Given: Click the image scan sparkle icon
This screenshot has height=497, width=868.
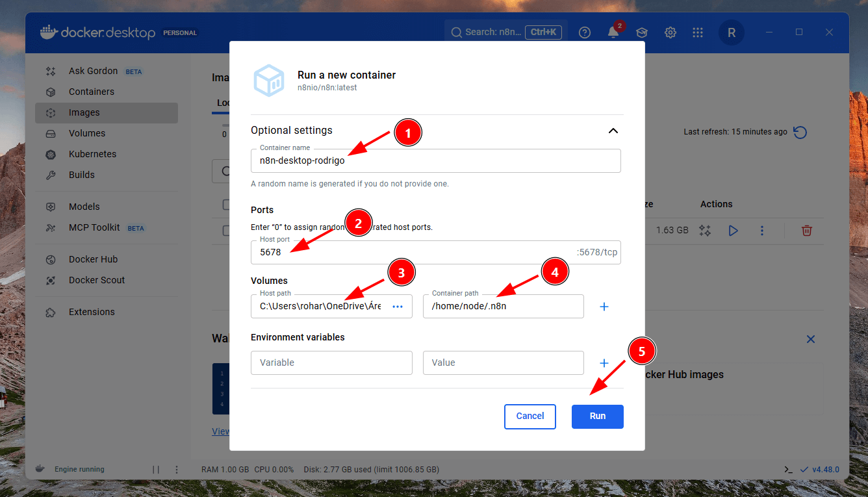Looking at the screenshot, I should [x=705, y=231].
